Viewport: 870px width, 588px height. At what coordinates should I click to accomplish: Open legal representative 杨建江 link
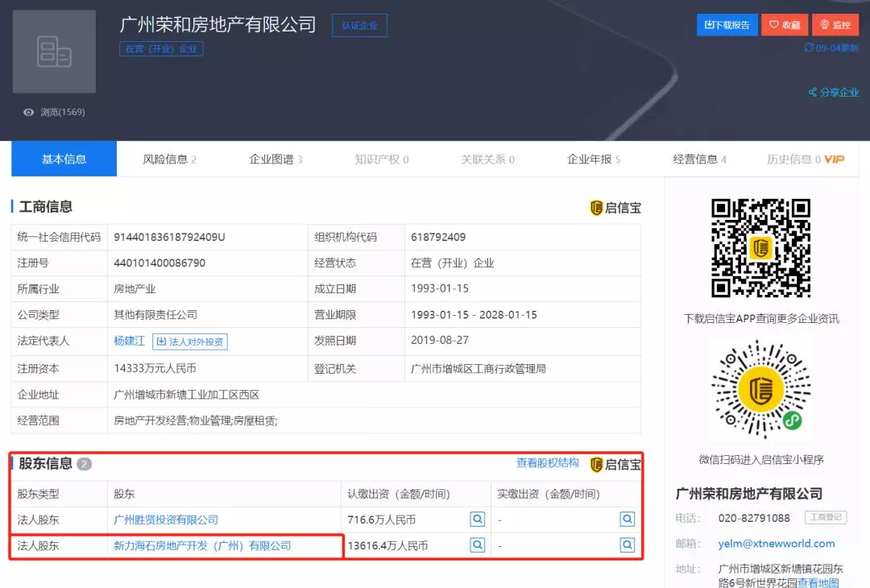point(129,341)
